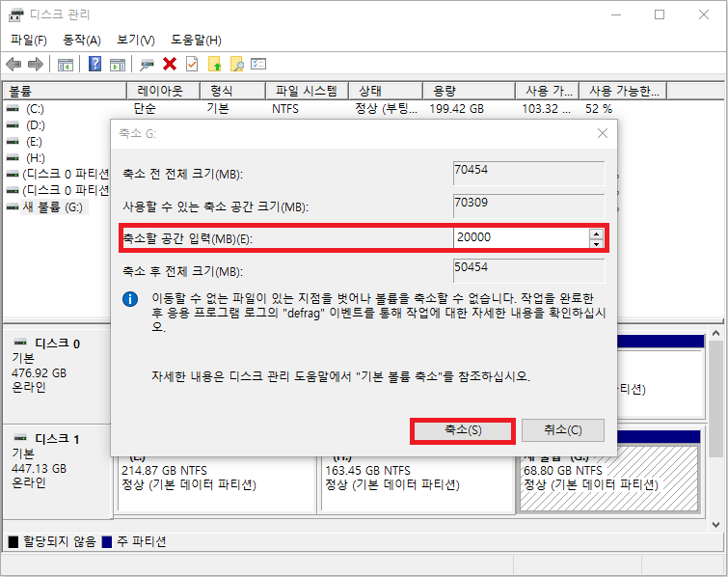Select the second 디스크 0 파티션 row
The image size is (728, 577).
pos(65,190)
